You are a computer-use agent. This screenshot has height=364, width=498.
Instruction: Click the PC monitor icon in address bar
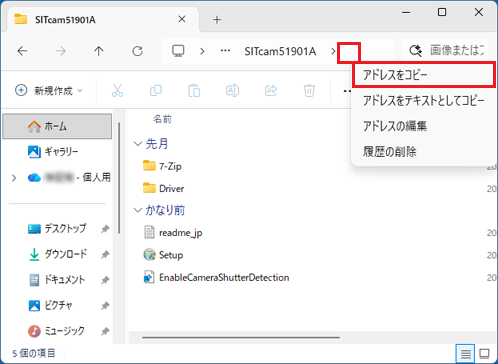(x=178, y=51)
